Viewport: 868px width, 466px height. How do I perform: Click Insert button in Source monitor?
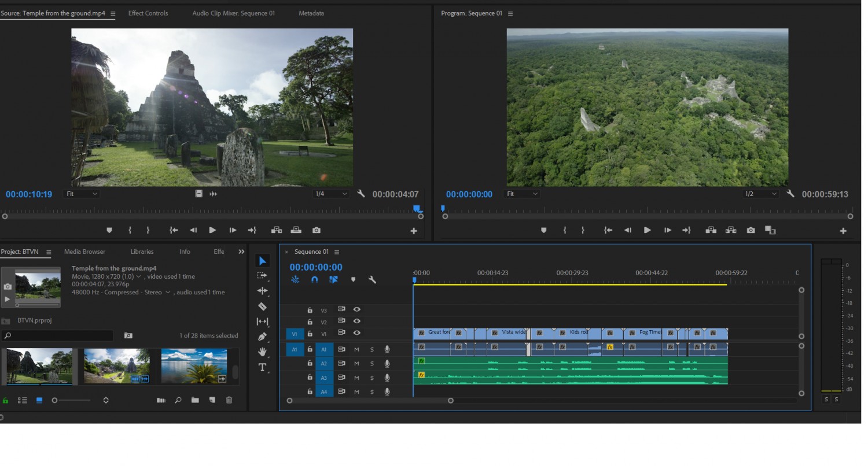[x=277, y=230]
